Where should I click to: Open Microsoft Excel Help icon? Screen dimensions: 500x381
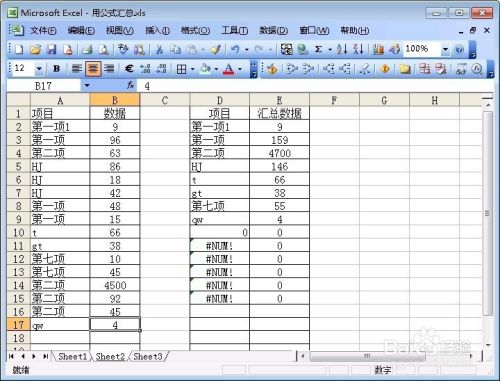[x=459, y=50]
